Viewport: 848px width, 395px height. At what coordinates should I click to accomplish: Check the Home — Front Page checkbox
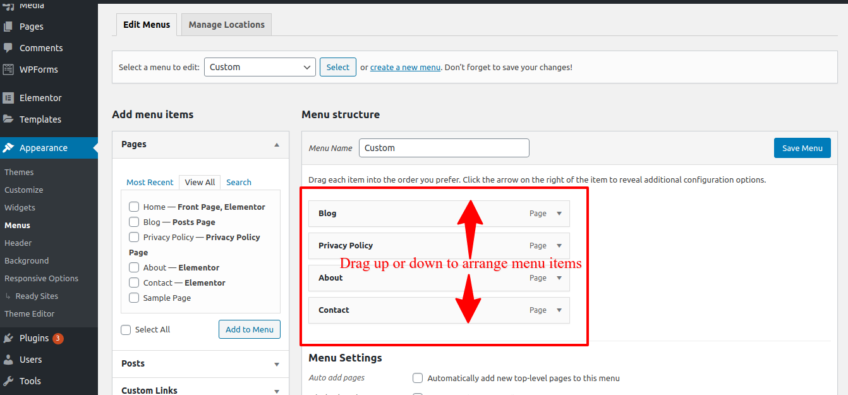click(x=134, y=207)
